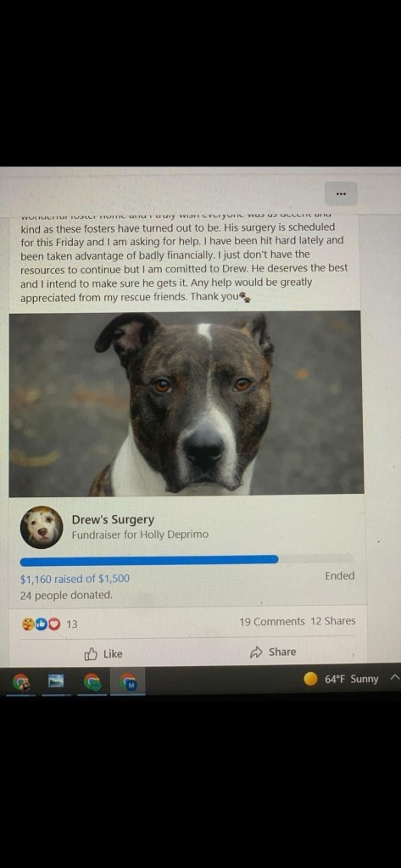The height and width of the screenshot is (868, 401).
Task: Like the Drew's Surgery post
Action: pos(103,654)
